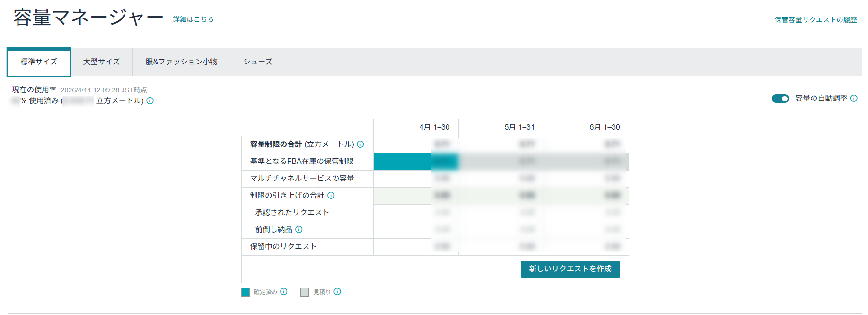
Task: Click info icon next to 見積り legend
Action: pos(337,292)
